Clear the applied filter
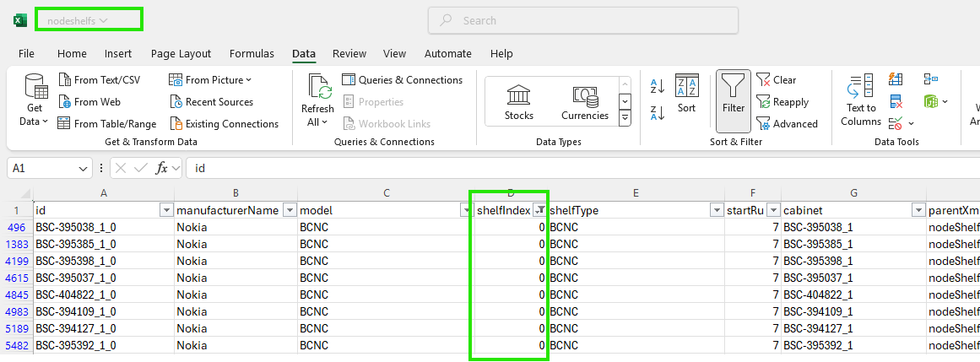The width and height of the screenshot is (980, 362). [776, 80]
